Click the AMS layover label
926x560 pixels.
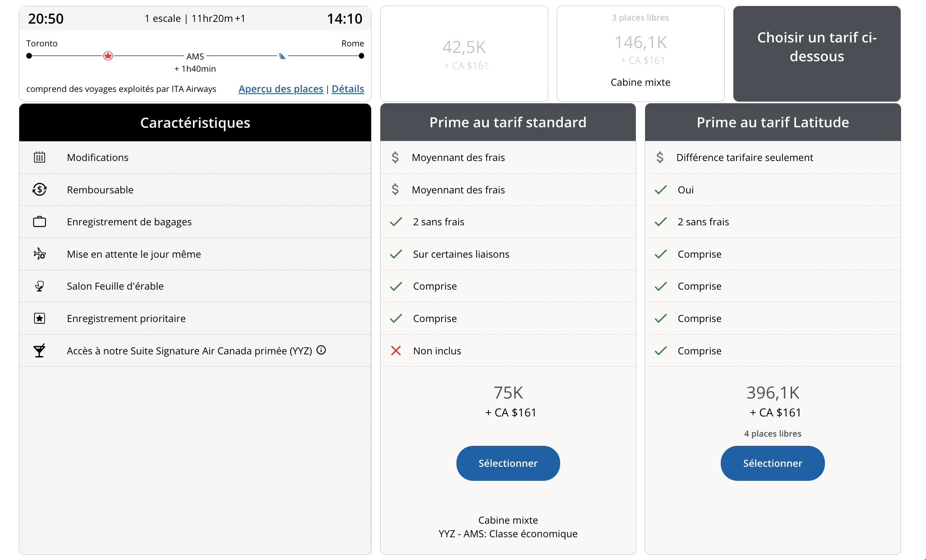tap(195, 56)
